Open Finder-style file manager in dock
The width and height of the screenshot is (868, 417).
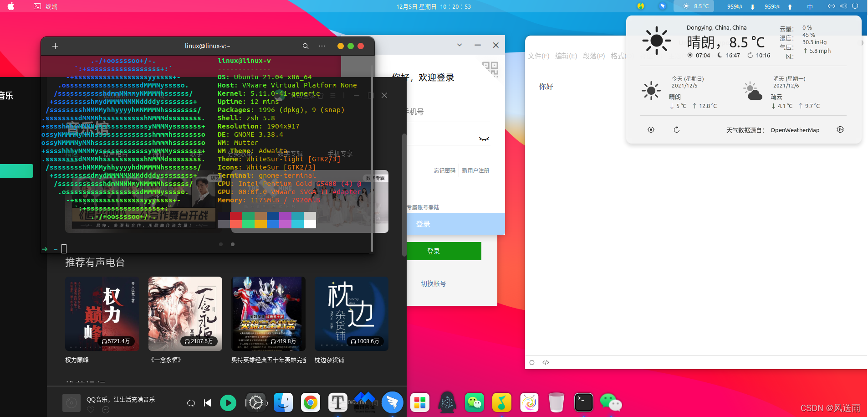283,402
